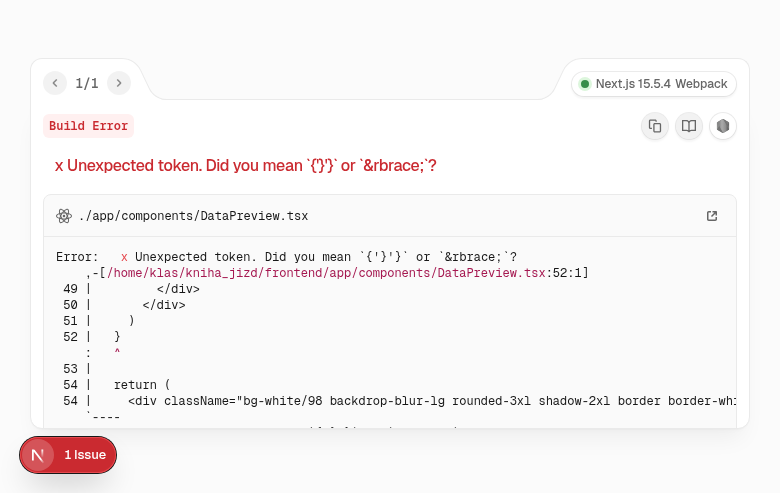Click the Node.js debugger hexagon icon
The image size is (780, 493).
pyautogui.click(x=723, y=126)
